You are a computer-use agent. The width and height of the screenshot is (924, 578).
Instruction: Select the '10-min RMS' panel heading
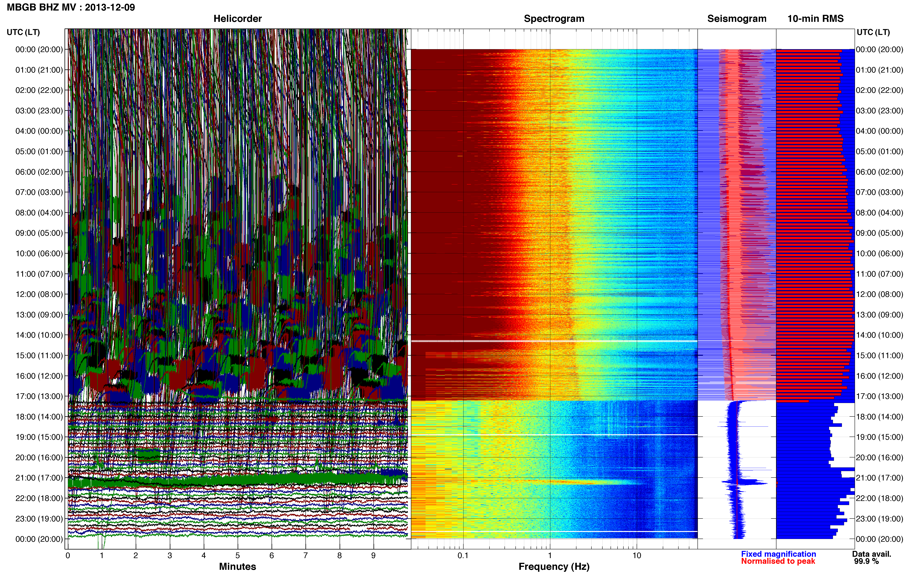pyautogui.click(x=816, y=18)
